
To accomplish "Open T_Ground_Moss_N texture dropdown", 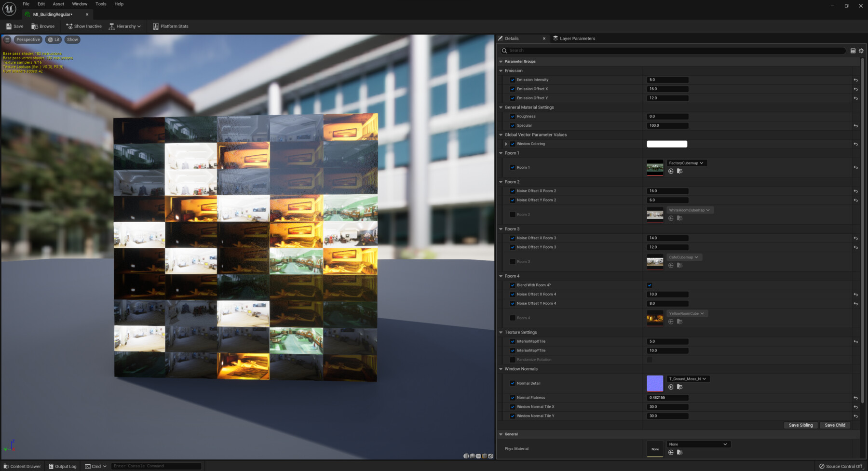I will point(688,379).
